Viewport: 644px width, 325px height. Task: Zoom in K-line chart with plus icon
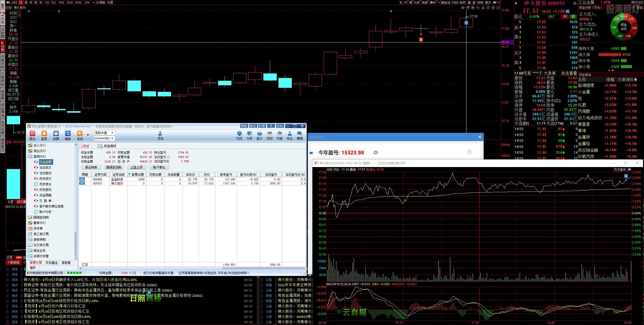(493, 8)
